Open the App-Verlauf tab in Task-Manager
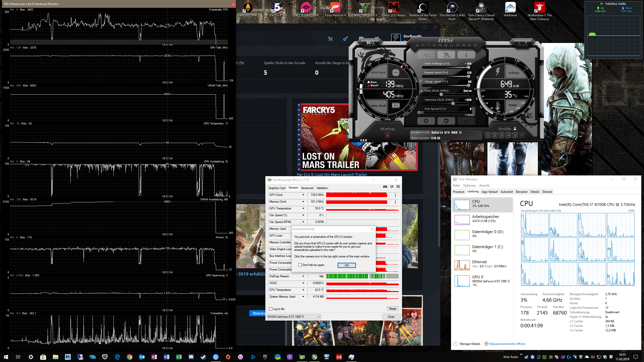This screenshot has width=644, height=362. point(489,192)
